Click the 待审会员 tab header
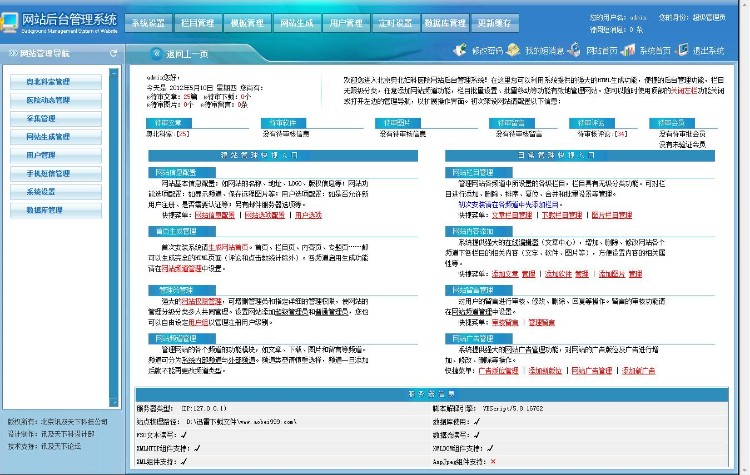 [x=672, y=123]
